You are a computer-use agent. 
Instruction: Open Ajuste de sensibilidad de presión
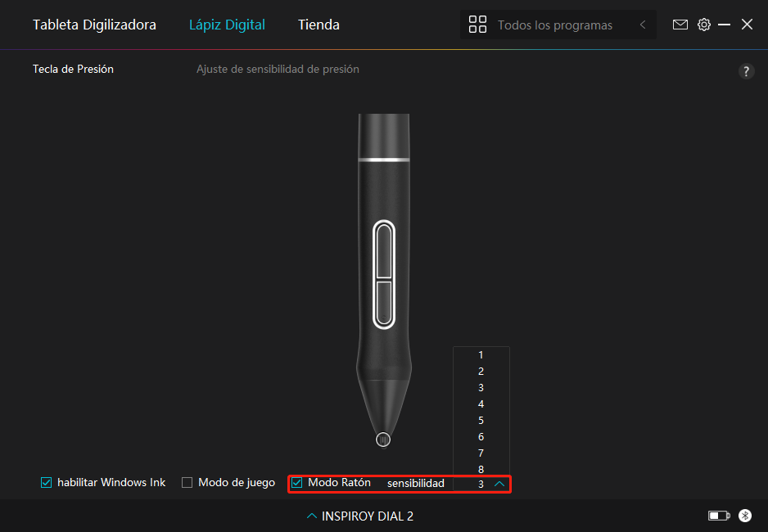pos(278,70)
